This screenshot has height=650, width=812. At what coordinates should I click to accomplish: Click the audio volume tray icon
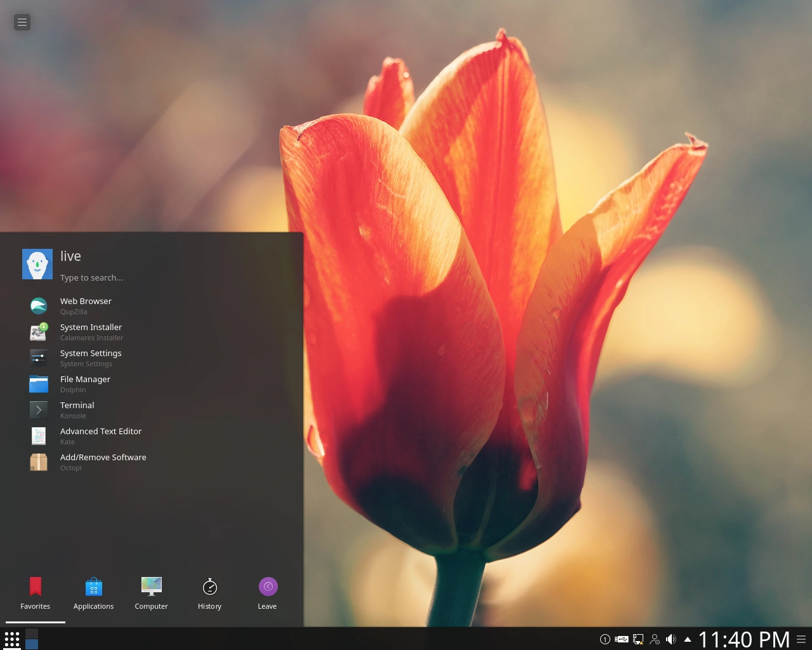tap(671, 639)
